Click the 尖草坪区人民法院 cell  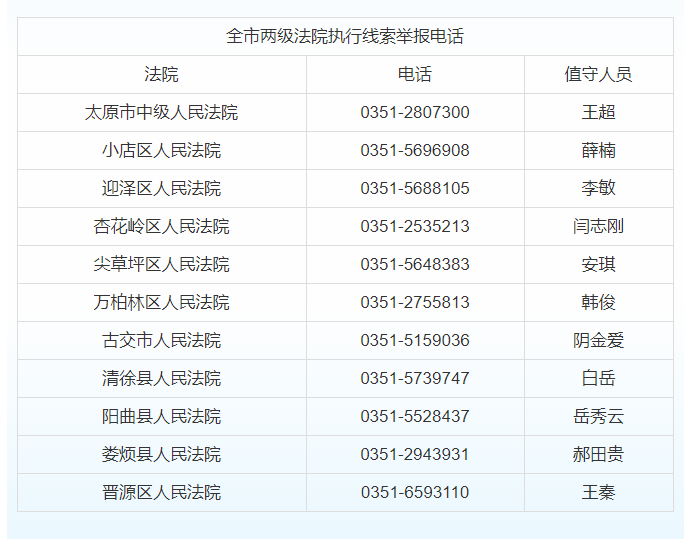click(162, 264)
